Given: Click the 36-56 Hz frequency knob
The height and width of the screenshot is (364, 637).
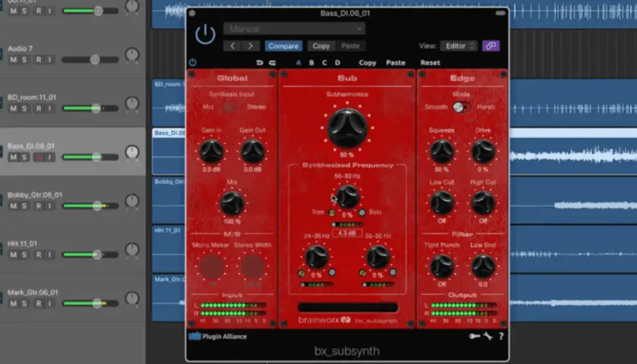Looking at the screenshot, I should (x=378, y=257).
